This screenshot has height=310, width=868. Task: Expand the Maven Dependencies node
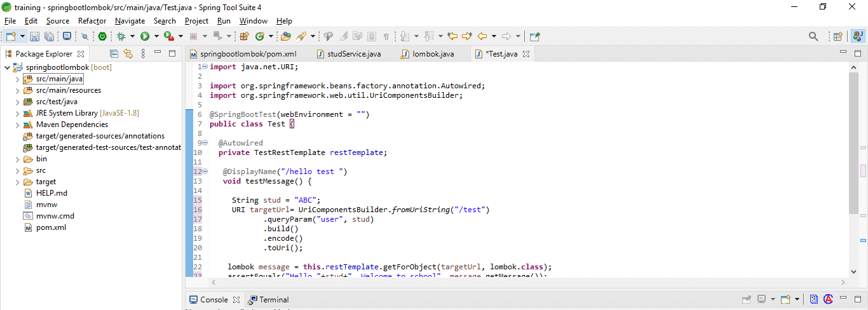pos(18,125)
